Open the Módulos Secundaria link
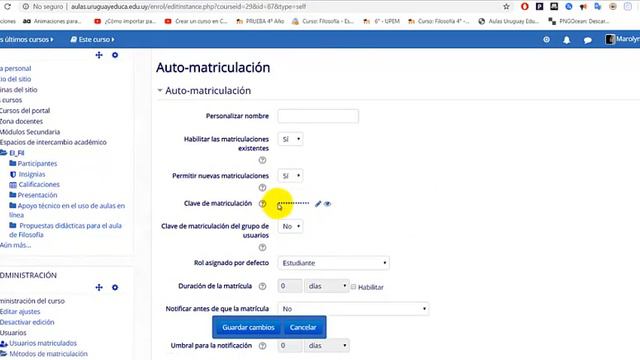The image size is (640, 360). 30,132
